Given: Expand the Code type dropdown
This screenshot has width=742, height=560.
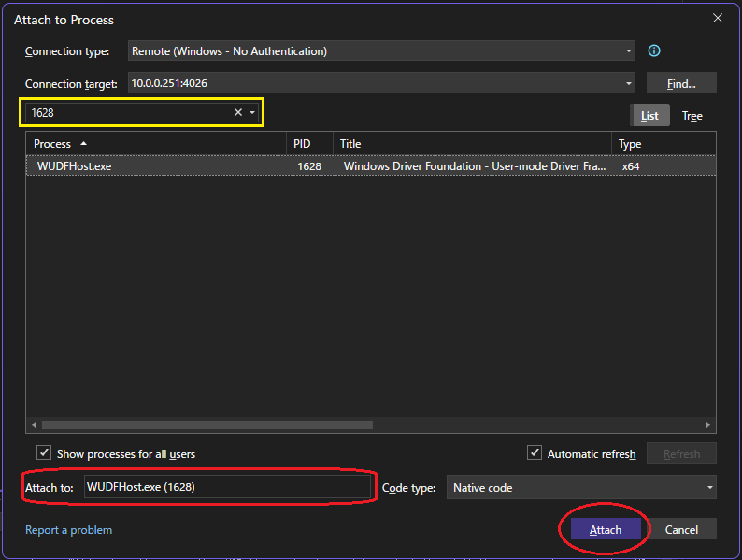Looking at the screenshot, I should coord(709,488).
